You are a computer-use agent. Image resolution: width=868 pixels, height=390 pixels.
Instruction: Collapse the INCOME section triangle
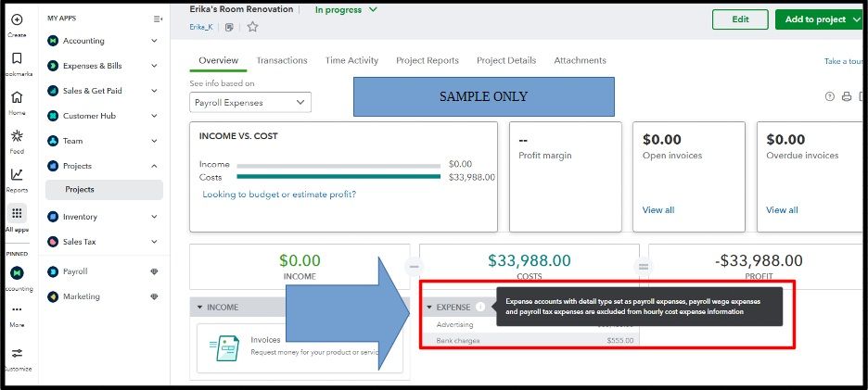coord(199,307)
